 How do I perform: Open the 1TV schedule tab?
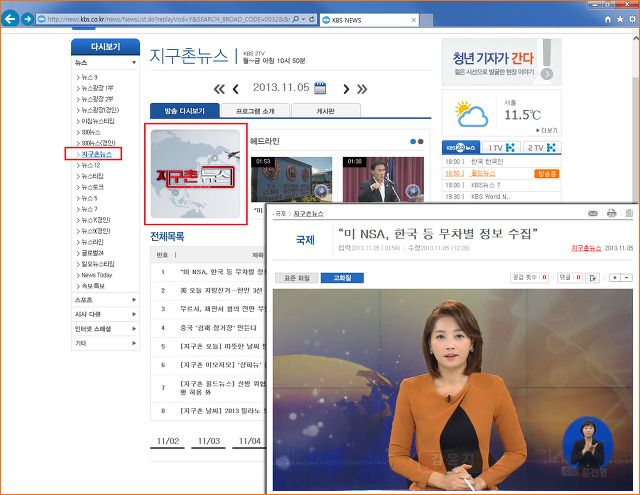[x=501, y=147]
